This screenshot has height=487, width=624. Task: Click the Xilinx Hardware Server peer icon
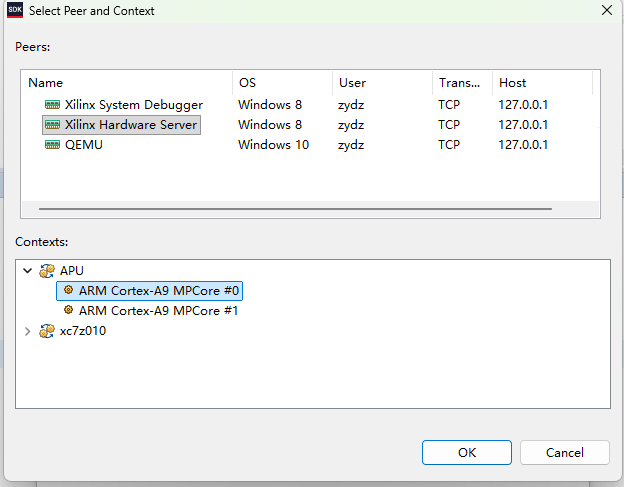[x=52, y=125]
